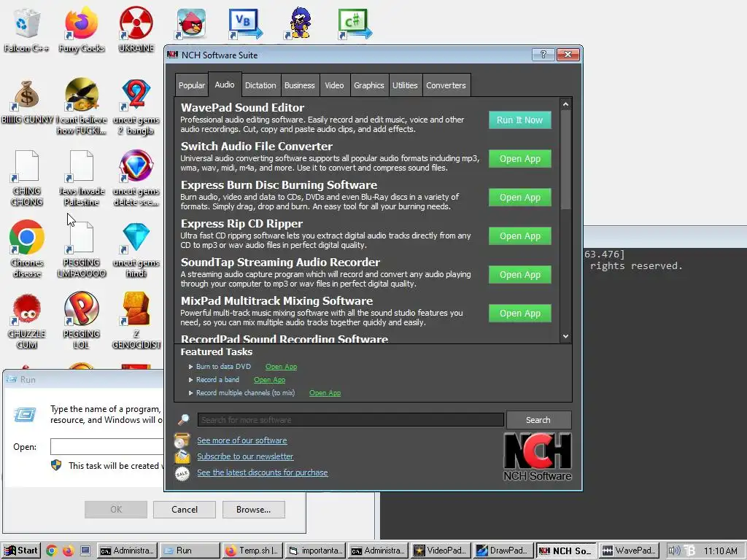This screenshot has width=747, height=560.
Task: Select the 'uncut gems delete sce...' icon
Action: click(136, 178)
